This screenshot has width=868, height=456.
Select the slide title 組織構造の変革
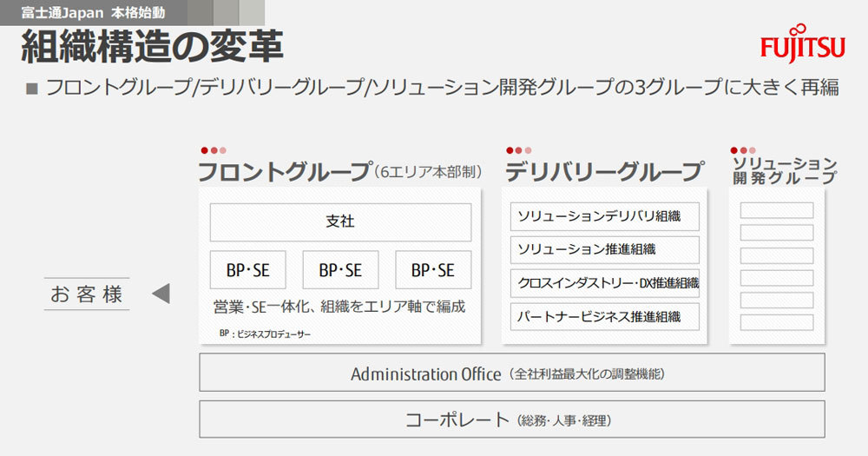tap(152, 47)
